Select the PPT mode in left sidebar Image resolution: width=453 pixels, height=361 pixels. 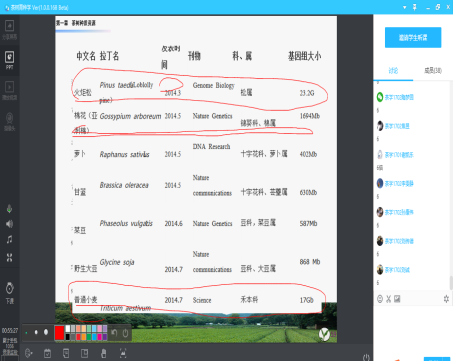point(9,60)
